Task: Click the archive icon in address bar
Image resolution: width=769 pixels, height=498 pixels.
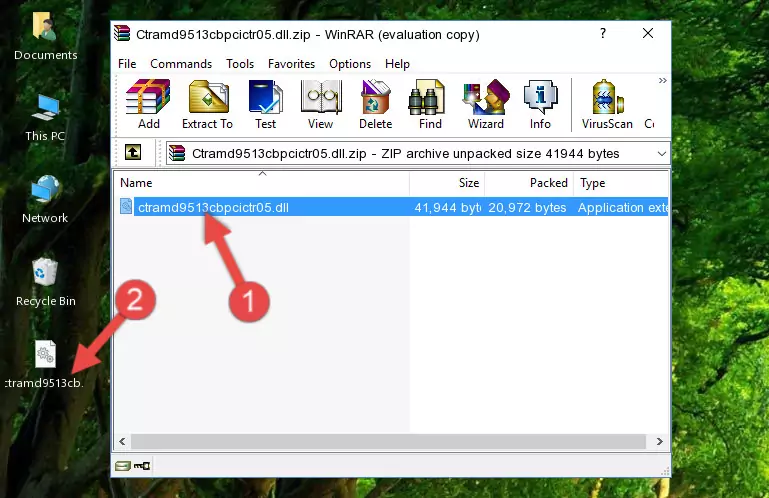Action: (177, 154)
